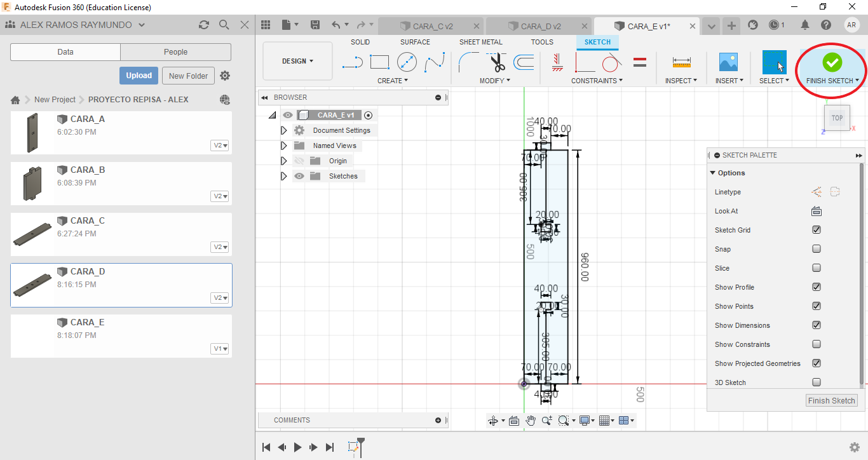Expand the Document Settings node
The image size is (868, 460).
coord(283,130)
